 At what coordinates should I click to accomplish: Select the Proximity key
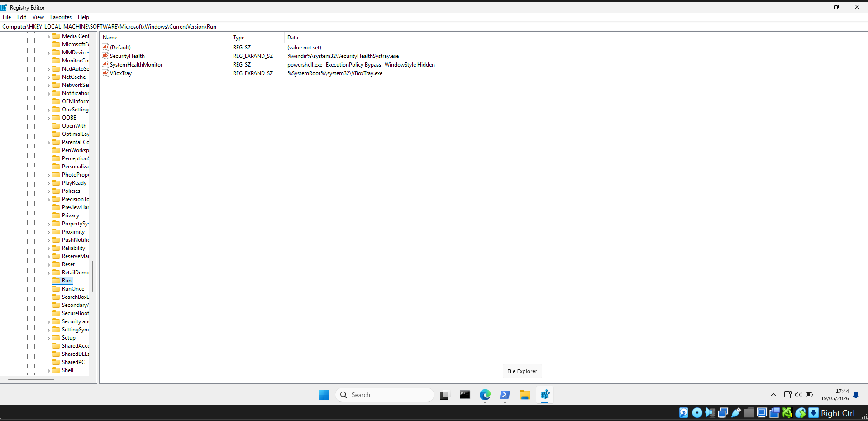(73, 232)
